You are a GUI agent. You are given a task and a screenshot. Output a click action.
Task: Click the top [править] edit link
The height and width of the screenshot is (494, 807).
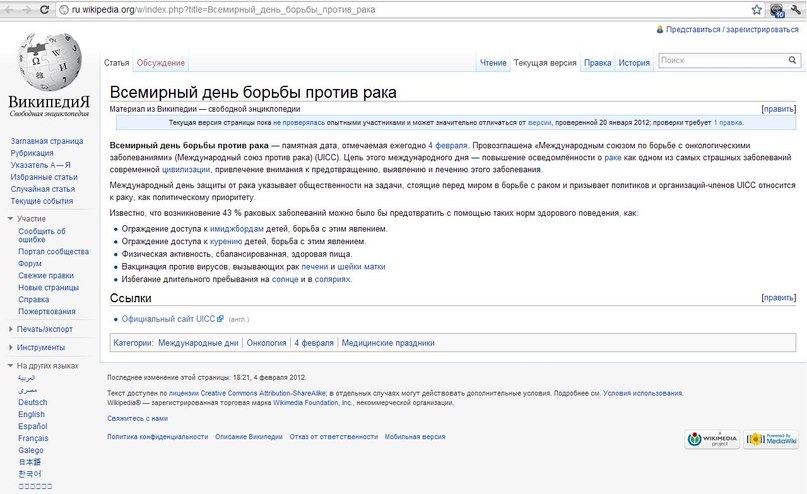coord(778,109)
